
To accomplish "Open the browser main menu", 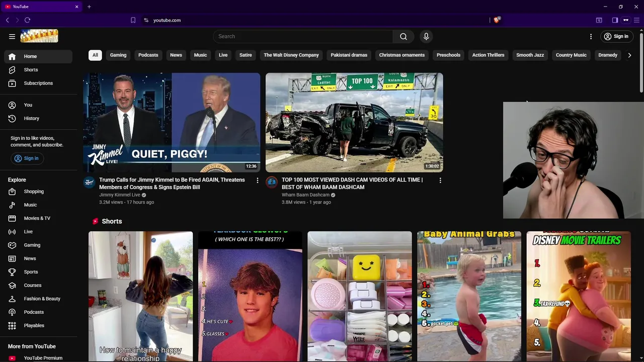I will [636, 20].
